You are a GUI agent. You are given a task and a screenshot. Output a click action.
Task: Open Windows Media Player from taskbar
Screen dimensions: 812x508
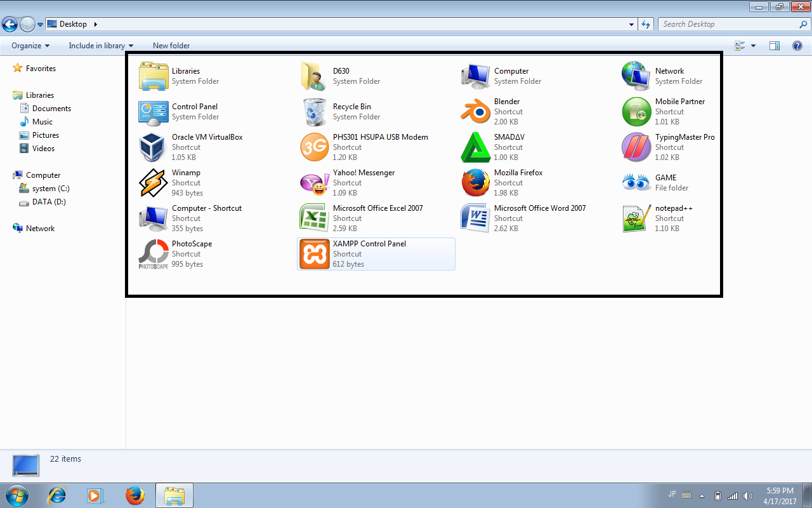click(x=95, y=495)
